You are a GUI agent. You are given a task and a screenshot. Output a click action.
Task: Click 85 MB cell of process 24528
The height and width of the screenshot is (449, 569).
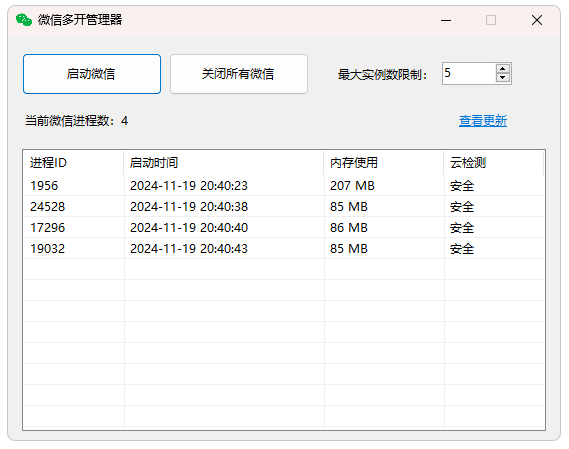pyautogui.click(x=349, y=207)
